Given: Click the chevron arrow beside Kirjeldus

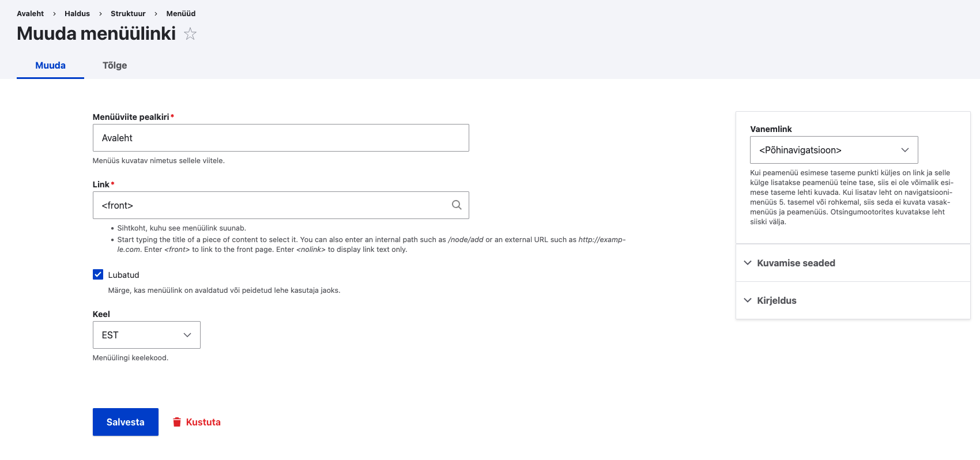Looking at the screenshot, I should (x=748, y=300).
